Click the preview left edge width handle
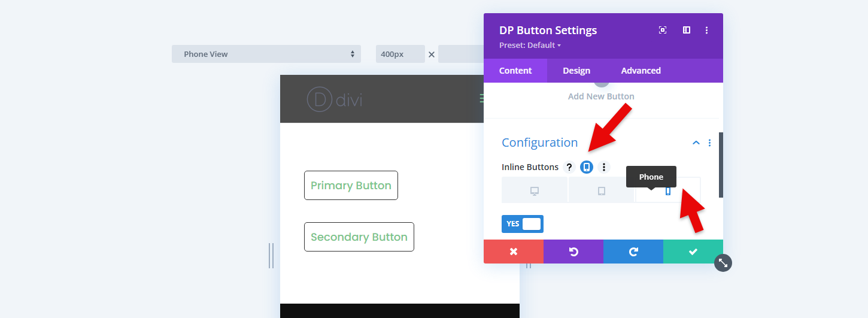Screen dimensions: 868x318 click(x=271, y=256)
